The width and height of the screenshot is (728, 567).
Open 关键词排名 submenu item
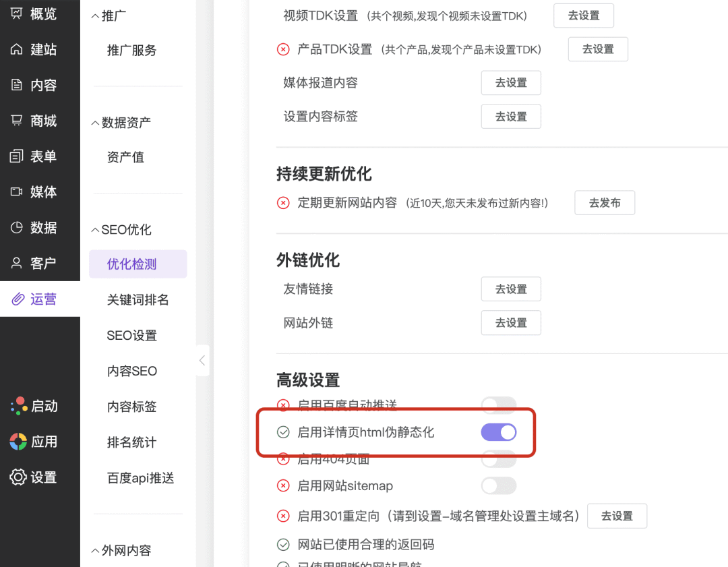(x=138, y=299)
